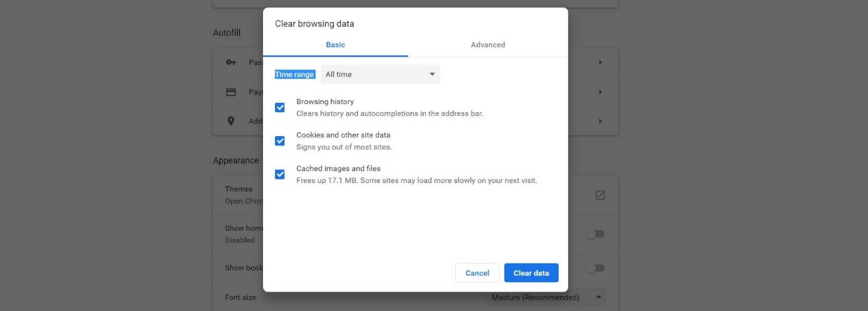Click the Font size label
The image size is (868, 311).
[240, 297]
